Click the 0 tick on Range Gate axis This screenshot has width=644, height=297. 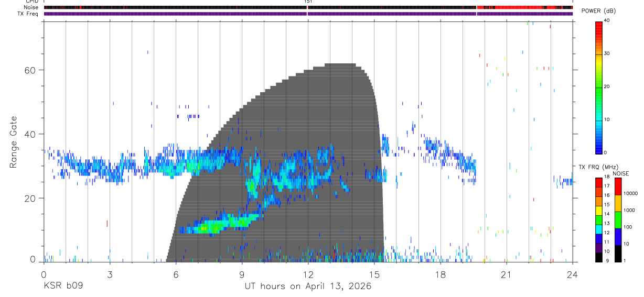[x=33, y=259]
